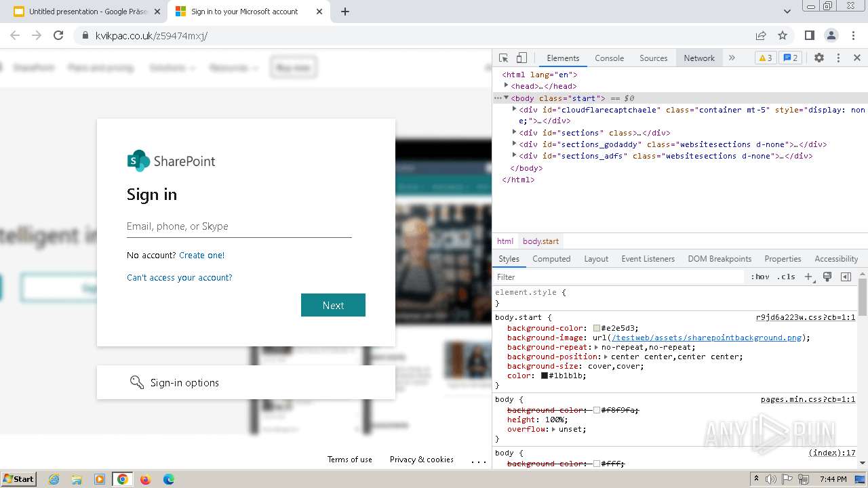Image resolution: width=868 pixels, height=488 pixels.
Task: Toggle .cls element classes button
Action: pyautogui.click(x=787, y=277)
